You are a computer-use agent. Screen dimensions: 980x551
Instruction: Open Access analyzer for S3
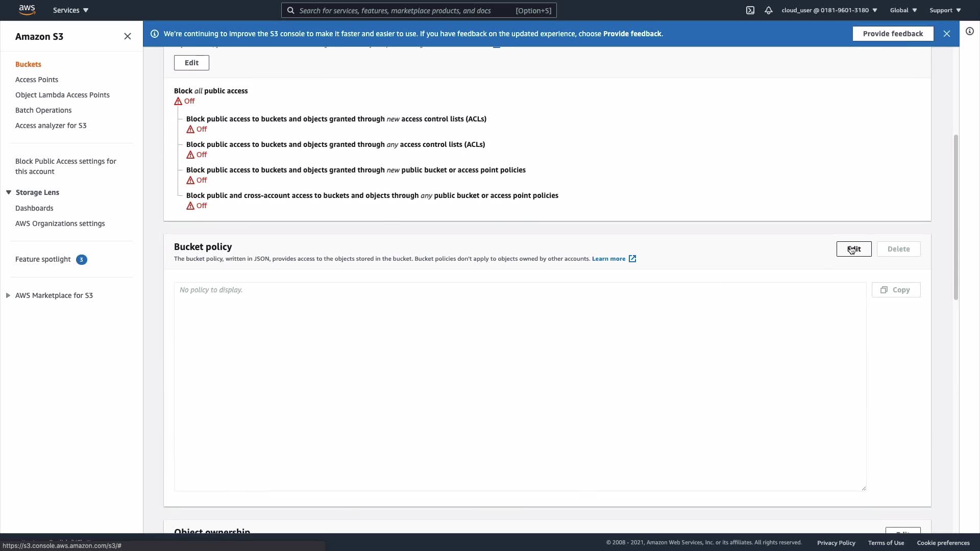click(51, 126)
